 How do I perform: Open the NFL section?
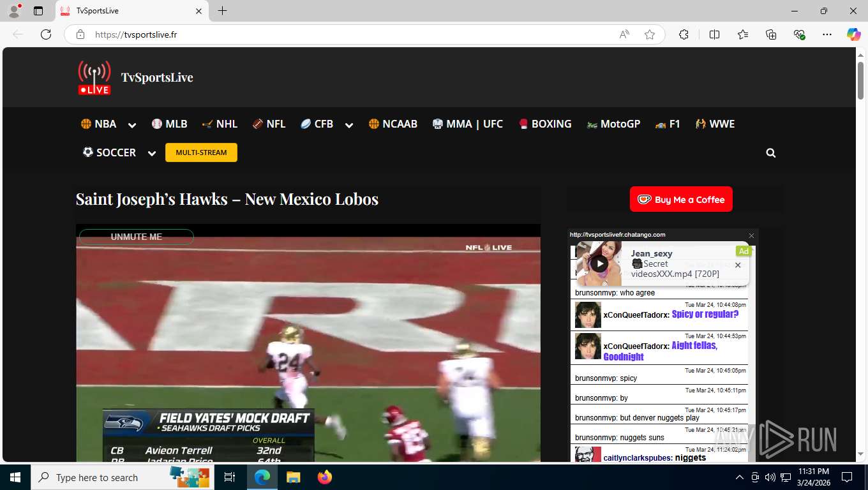click(269, 124)
